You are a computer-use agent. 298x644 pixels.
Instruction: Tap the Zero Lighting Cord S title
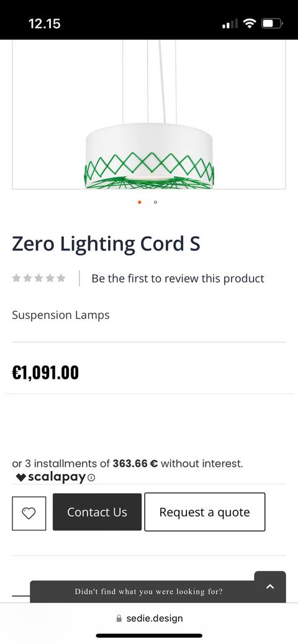click(x=106, y=244)
